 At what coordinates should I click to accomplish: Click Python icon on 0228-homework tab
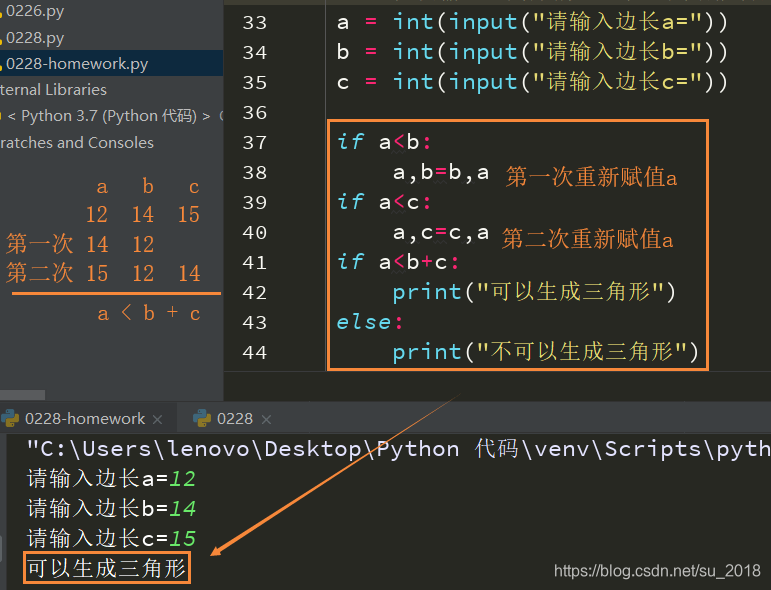10,418
